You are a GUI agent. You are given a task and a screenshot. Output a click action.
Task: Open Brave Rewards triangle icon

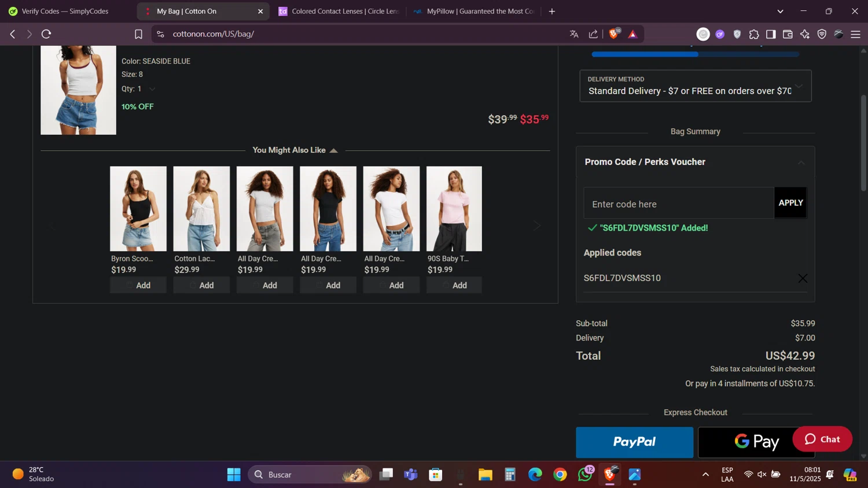(632, 34)
